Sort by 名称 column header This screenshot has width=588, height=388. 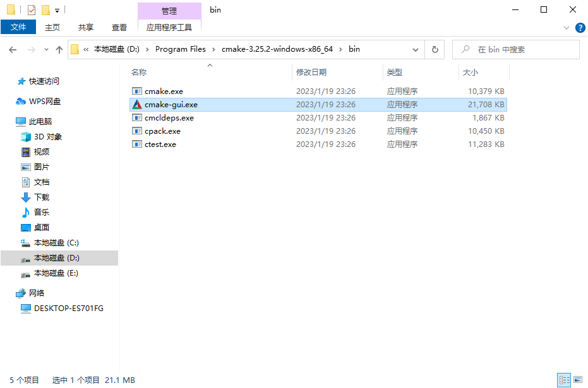coord(139,73)
